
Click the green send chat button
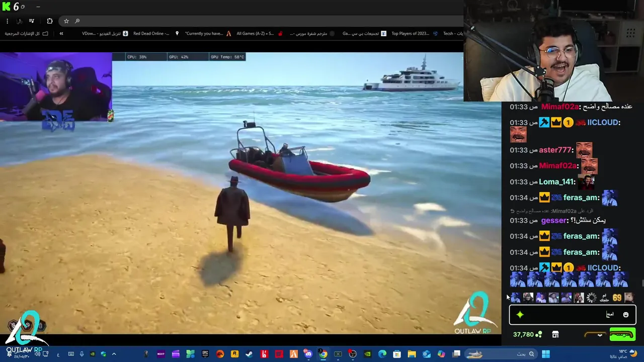[622, 334]
